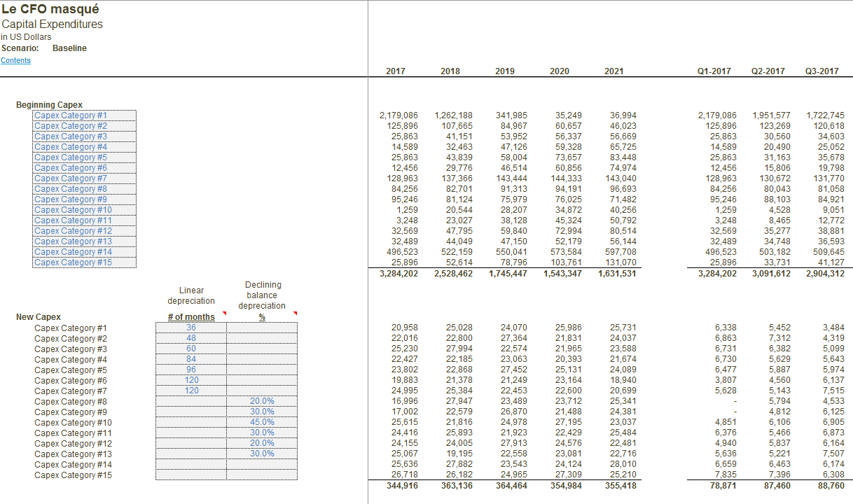853x504 pixels.
Task: Click the 36 months input for New Capex Category #1
Action: click(x=190, y=328)
